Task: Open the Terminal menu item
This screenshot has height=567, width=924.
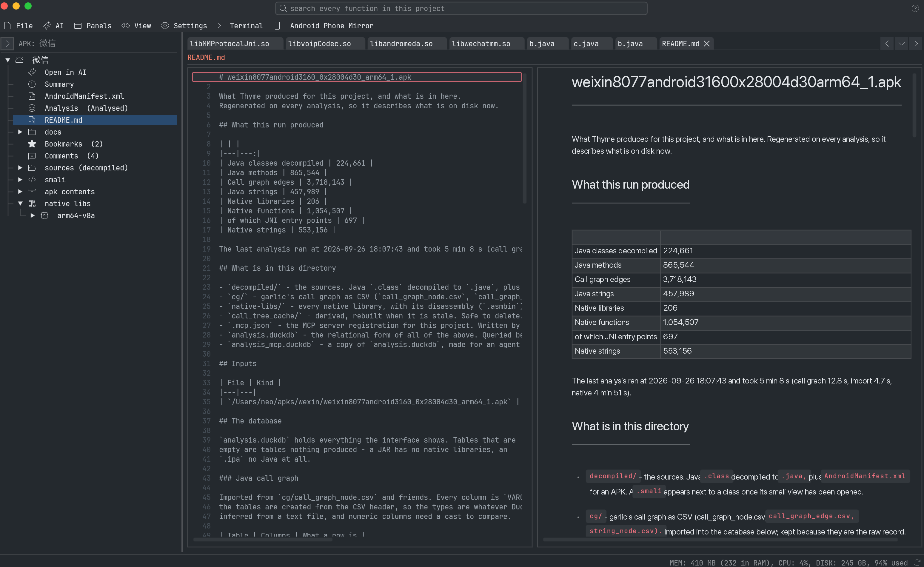Action: [x=240, y=26]
